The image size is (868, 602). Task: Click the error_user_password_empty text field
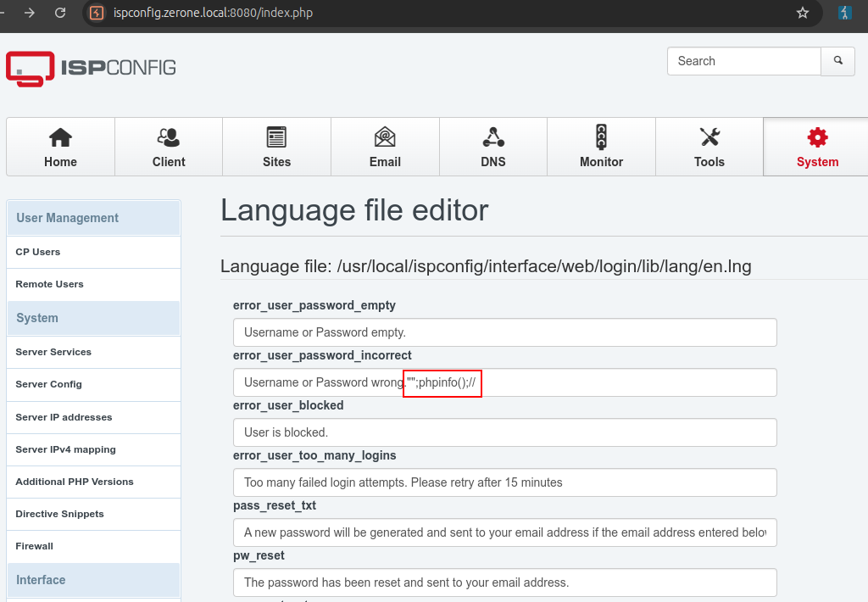click(505, 332)
